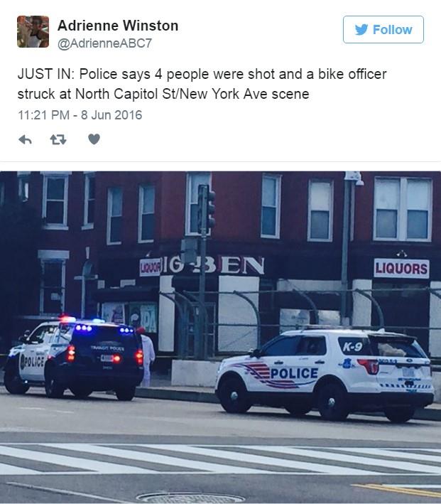The image size is (441, 504).
Task: Open the Adrienne Winston display name link
Action: click(x=118, y=26)
